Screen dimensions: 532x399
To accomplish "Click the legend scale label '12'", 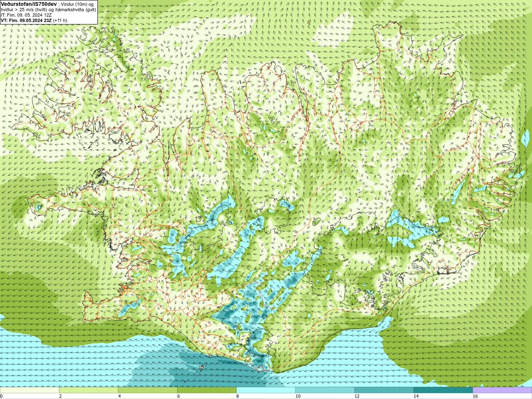I will [x=357, y=396].
